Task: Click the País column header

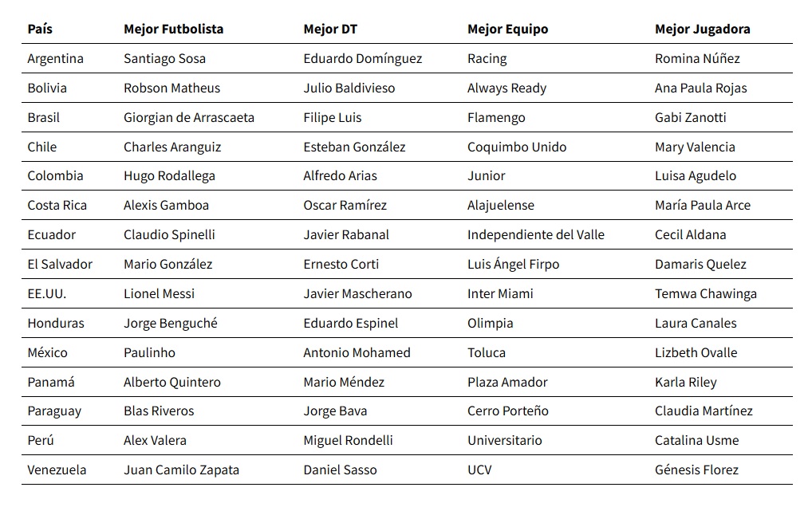Action: coord(40,29)
